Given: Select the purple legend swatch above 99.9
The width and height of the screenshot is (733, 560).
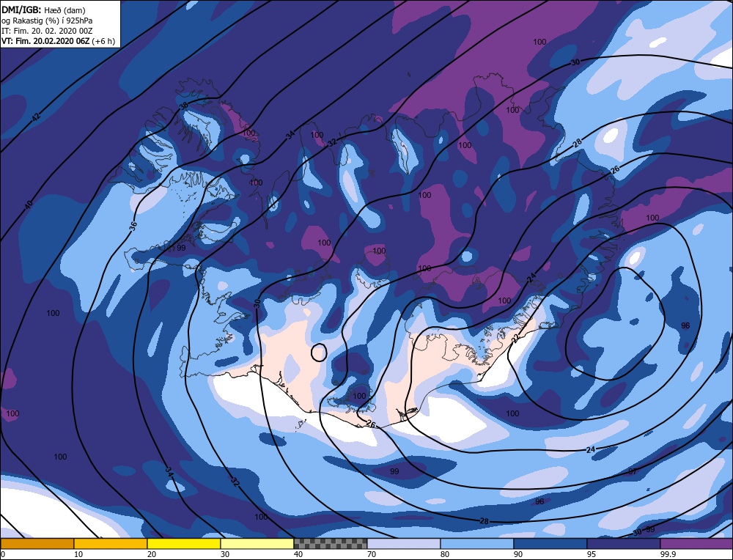Looking at the screenshot, I should [x=696, y=543].
